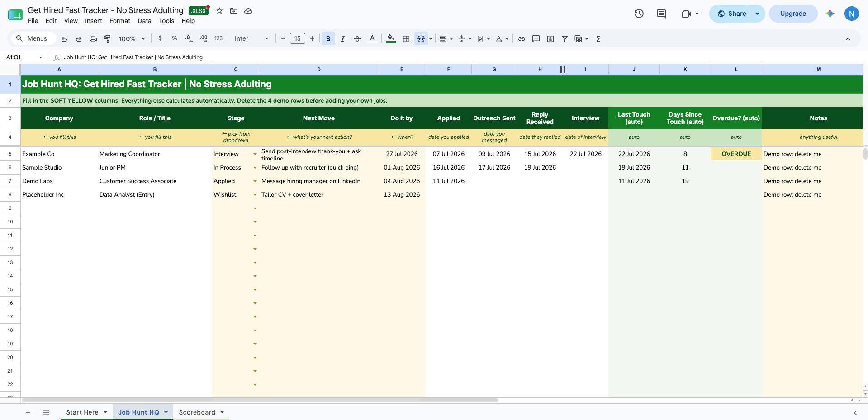
Task: Increase font size with plus
Action: pos(312,39)
